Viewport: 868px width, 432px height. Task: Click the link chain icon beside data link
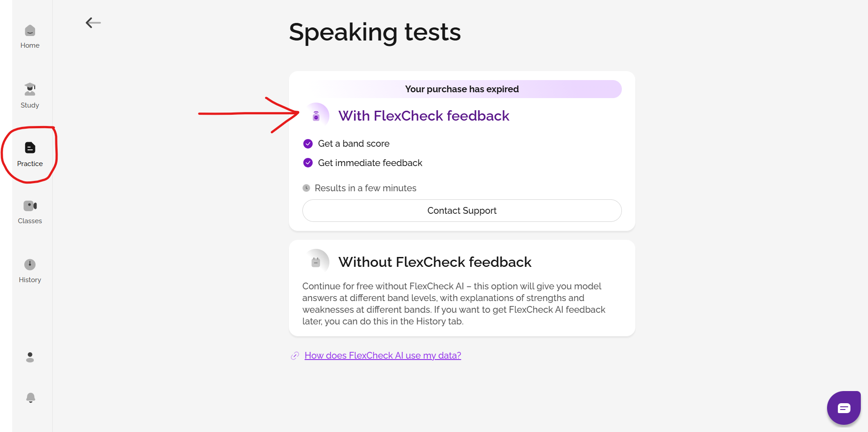tap(295, 356)
